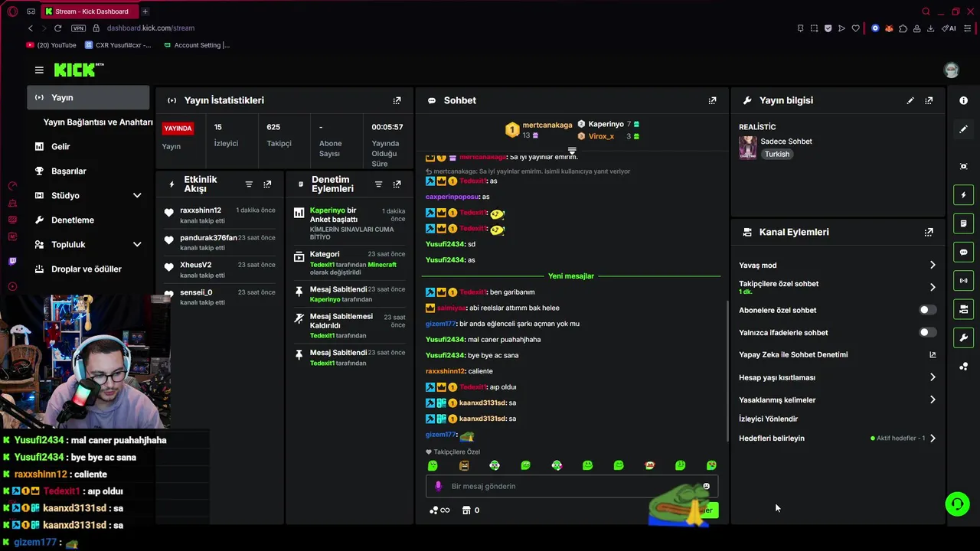Click the pencil icon in right sidebar

(963, 129)
